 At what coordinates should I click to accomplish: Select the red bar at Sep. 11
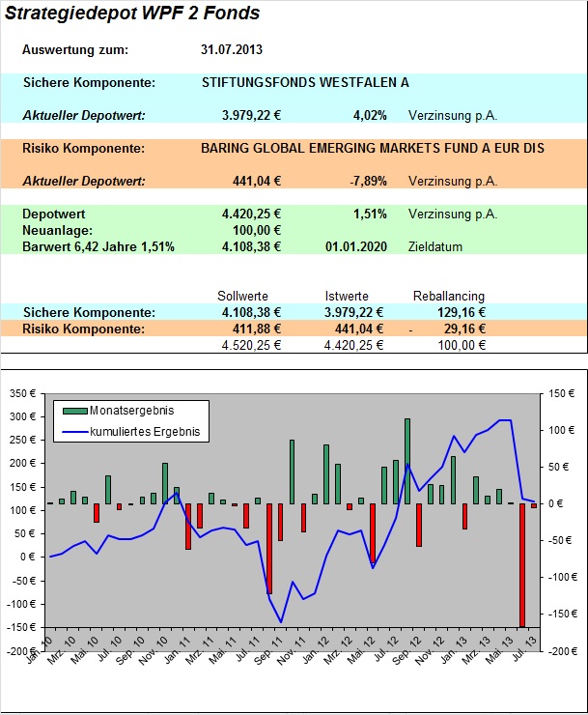269,549
